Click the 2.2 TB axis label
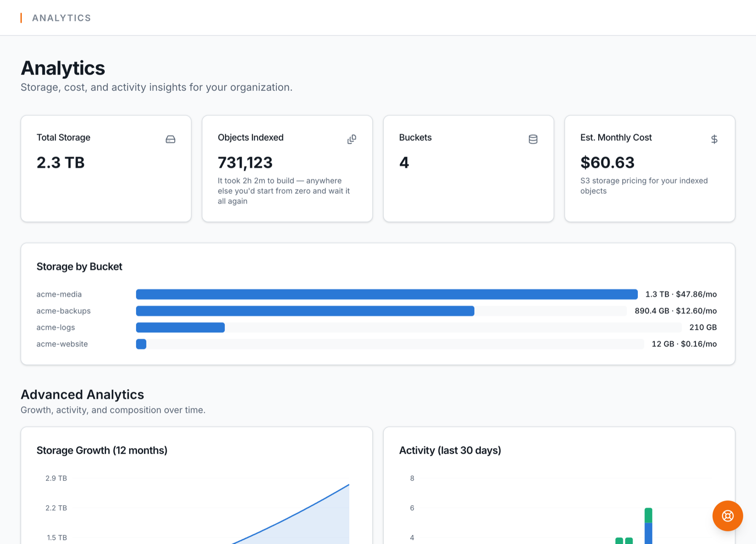Viewport: 756px width, 544px height. [x=56, y=508]
